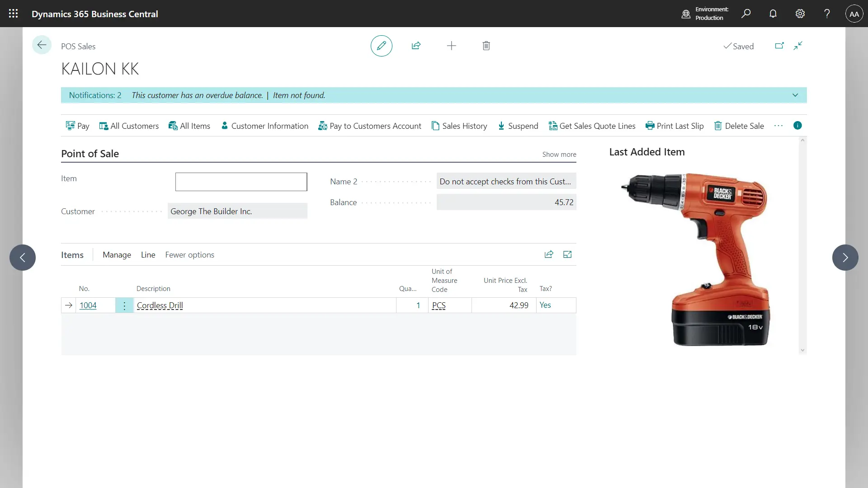Expand fields with Show more
Screen dimensions: 868x488
point(559,155)
